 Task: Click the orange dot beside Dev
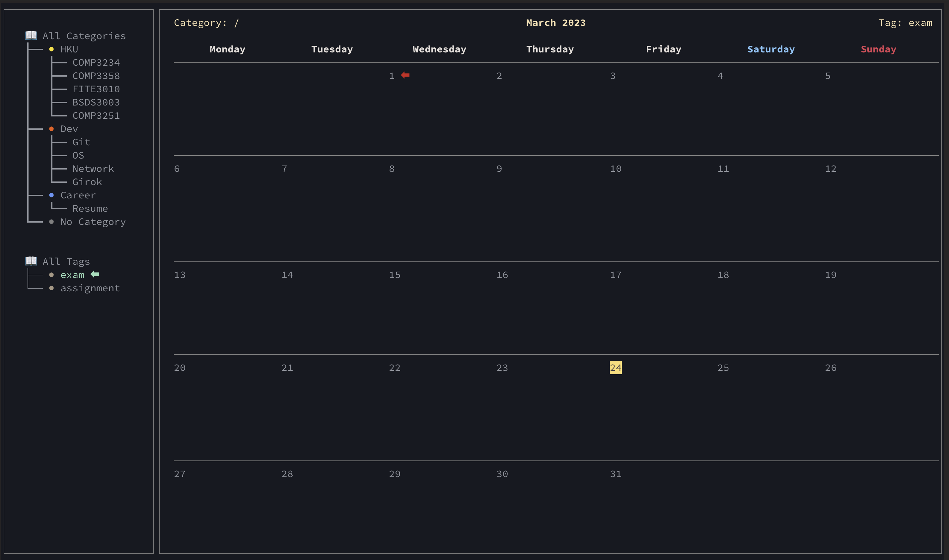coord(51,129)
